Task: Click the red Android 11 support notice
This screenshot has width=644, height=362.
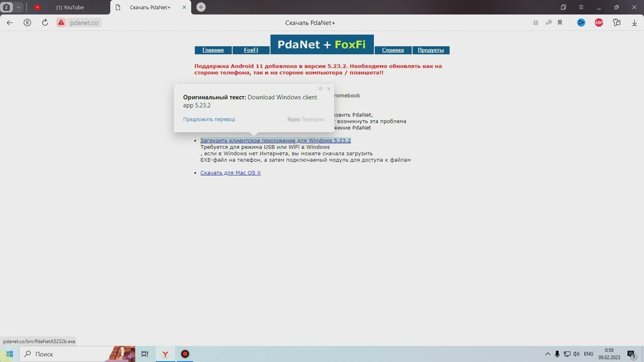Action: [318, 69]
